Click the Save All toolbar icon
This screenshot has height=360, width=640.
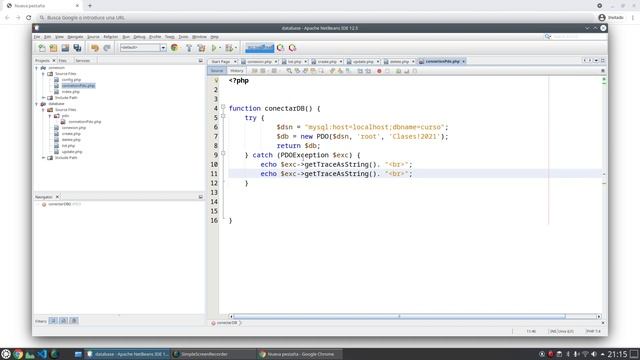77,48
